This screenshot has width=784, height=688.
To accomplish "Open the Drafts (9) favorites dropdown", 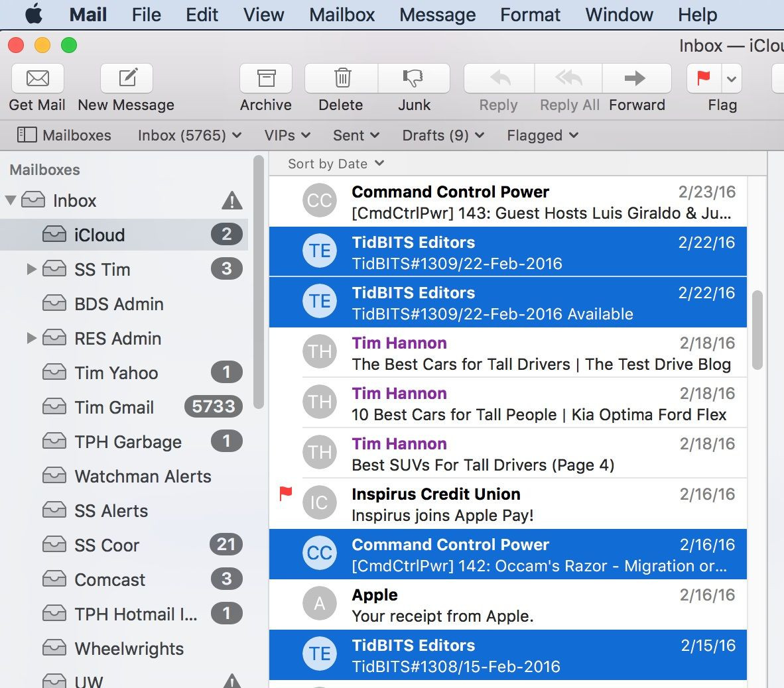I will (x=443, y=135).
